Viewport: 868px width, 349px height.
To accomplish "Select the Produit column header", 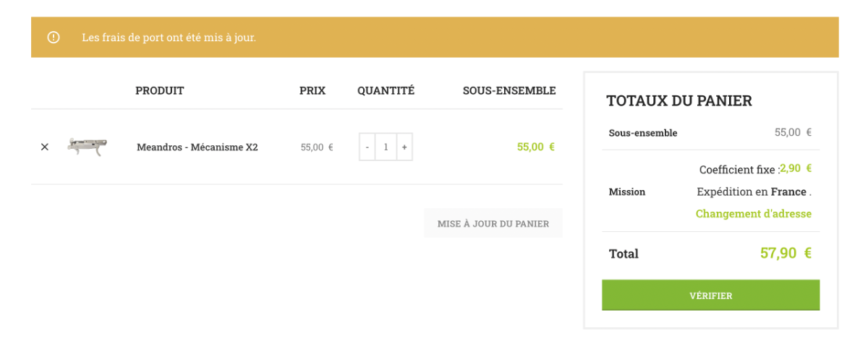I will [160, 90].
